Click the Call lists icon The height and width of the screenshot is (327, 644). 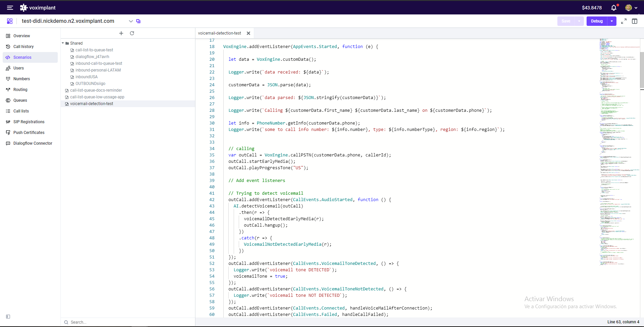coord(8,111)
